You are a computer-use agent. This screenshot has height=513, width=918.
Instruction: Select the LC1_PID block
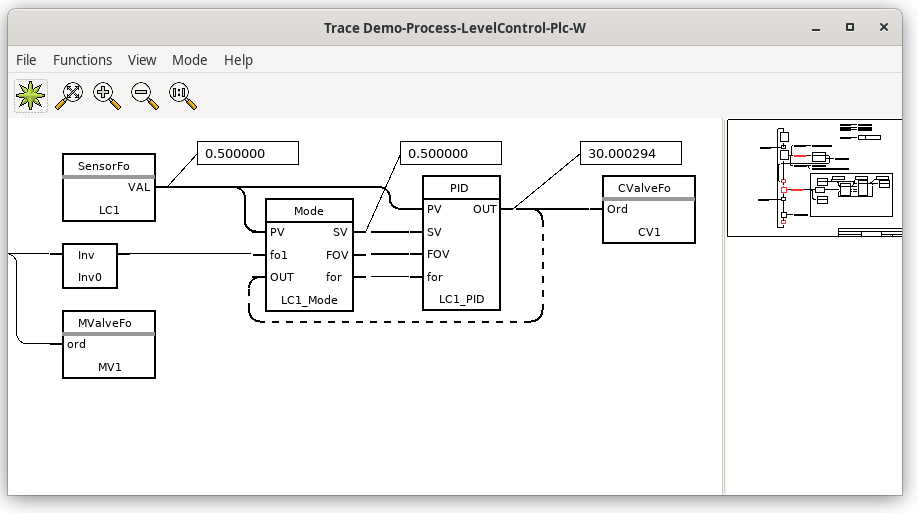(461, 243)
